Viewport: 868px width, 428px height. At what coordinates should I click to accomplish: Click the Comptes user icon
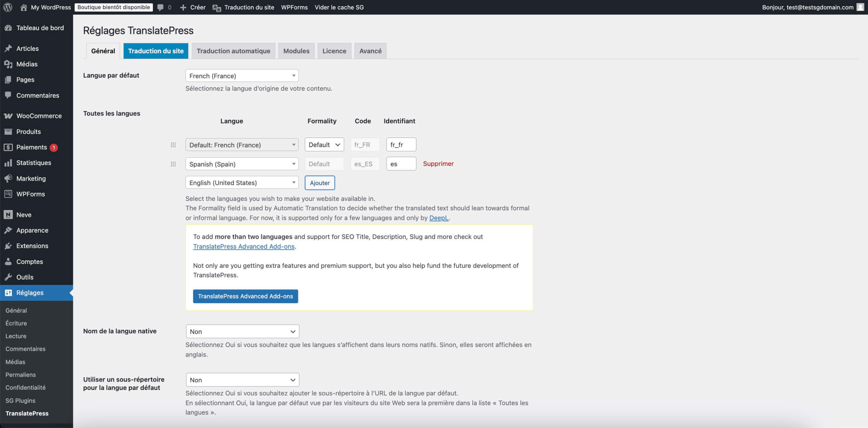click(x=8, y=261)
